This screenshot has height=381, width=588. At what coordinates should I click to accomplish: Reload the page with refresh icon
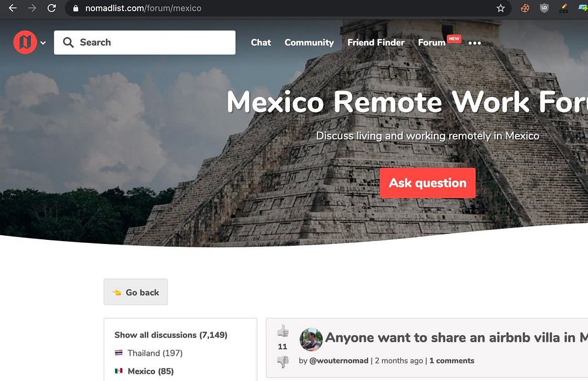pos(52,8)
